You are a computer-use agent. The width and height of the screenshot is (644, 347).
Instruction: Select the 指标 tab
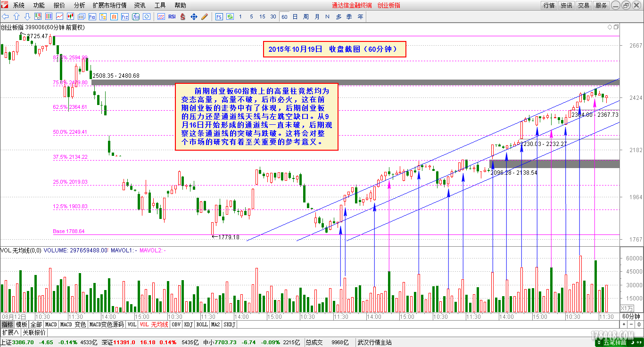pyautogui.click(x=8, y=324)
